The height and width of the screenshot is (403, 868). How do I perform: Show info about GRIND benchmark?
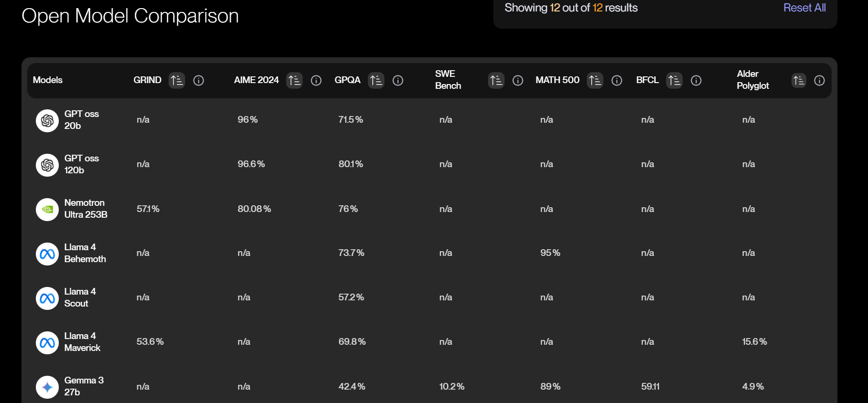tap(199, 80)
